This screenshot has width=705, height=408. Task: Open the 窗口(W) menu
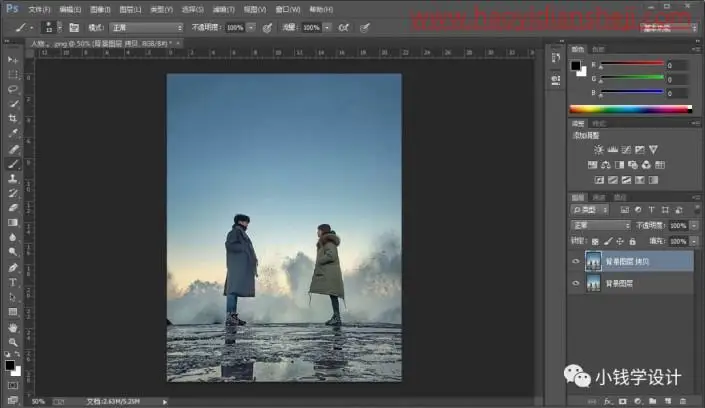[x=288, y=9]
